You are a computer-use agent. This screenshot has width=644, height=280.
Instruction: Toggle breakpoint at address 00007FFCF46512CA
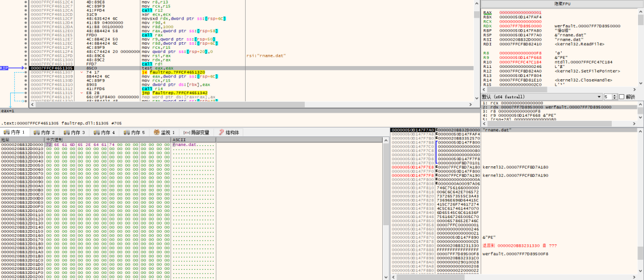(26, 10)
